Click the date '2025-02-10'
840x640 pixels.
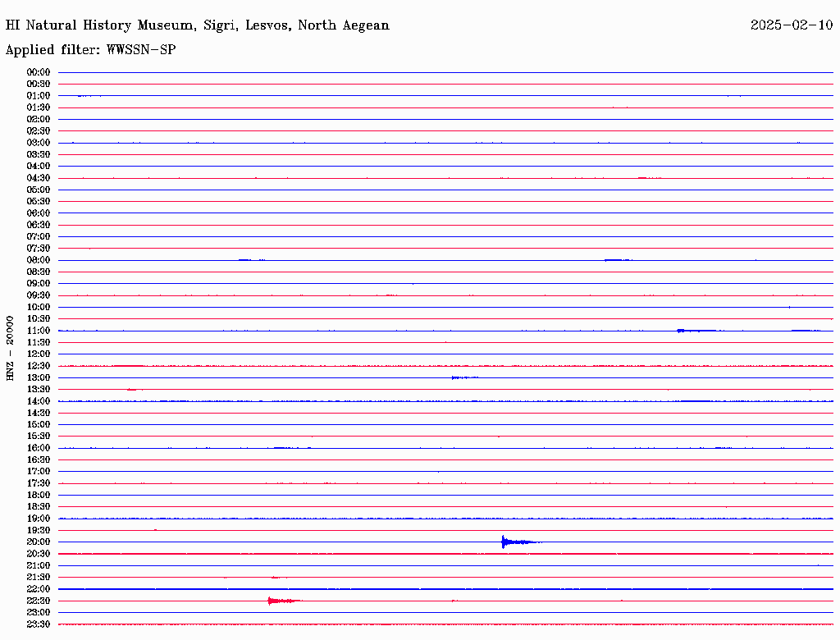click(x=792, y=25)
